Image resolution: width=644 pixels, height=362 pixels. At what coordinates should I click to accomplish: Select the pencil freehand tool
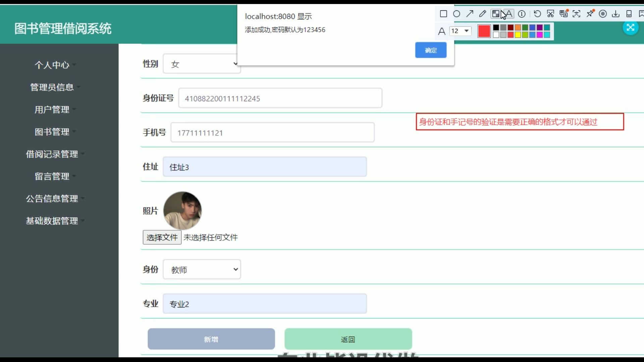pyautogui.click(x=483, y=14)
